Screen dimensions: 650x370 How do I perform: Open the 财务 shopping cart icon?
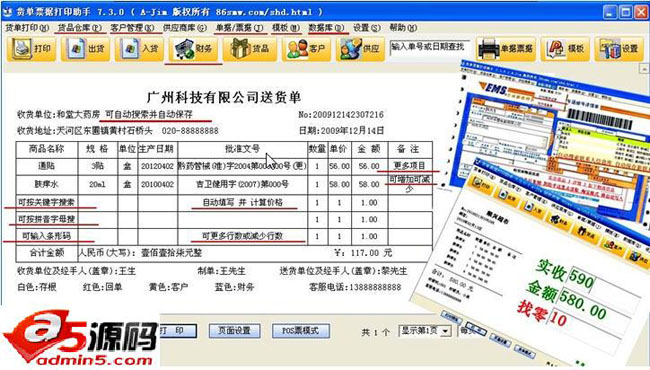point(194,49)
